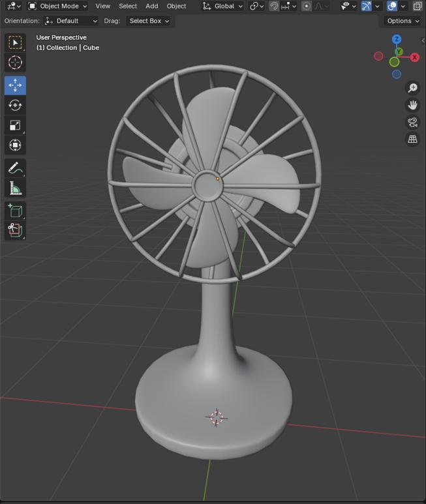Open the Orientation Default dropdown
This screenshot has width=426, height=504.
(x=71, y=21)
